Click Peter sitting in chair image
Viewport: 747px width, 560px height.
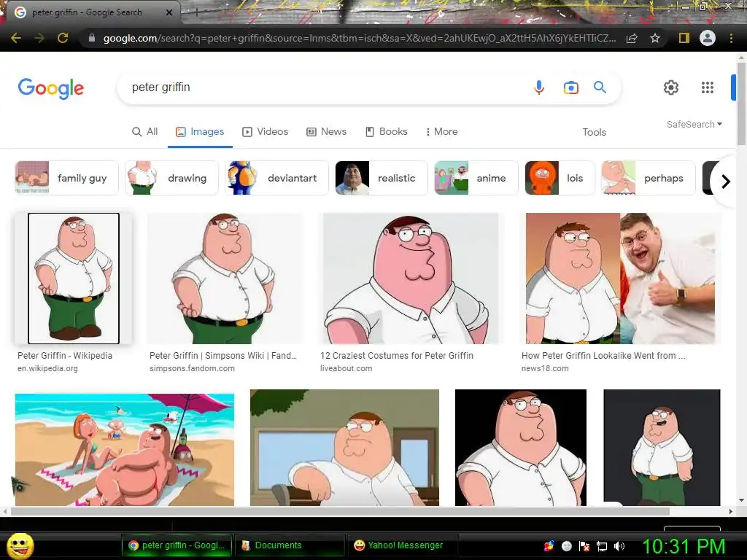(344, 448)
